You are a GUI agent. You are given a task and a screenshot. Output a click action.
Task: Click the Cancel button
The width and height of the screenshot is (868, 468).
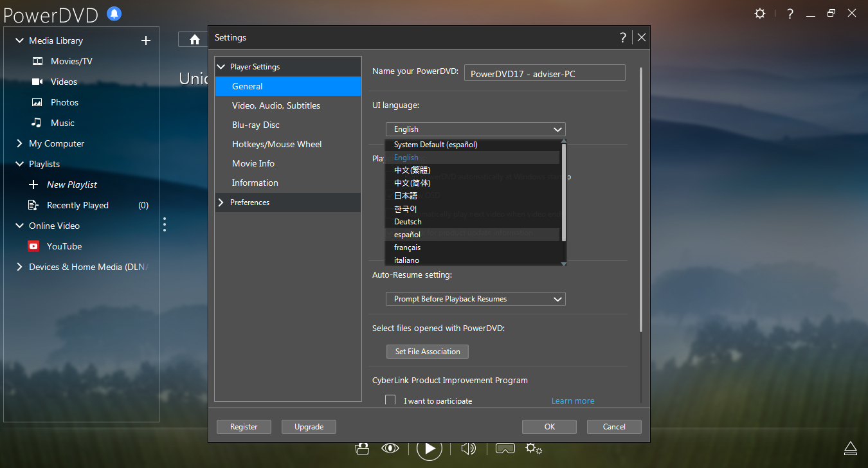pyautogui.click(x=614, y=427)
